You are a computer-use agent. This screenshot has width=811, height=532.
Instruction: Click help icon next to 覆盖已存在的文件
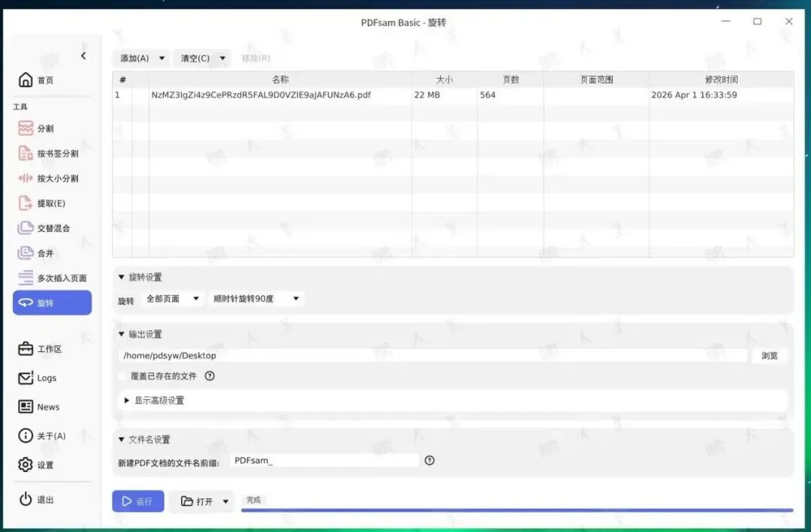pos(210,376)
